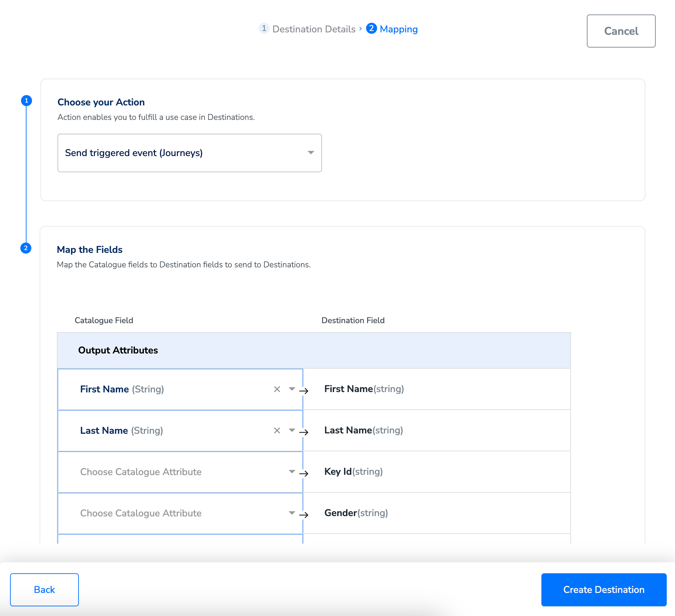
Task: Click Create Destination button
Action: point(603,589)
